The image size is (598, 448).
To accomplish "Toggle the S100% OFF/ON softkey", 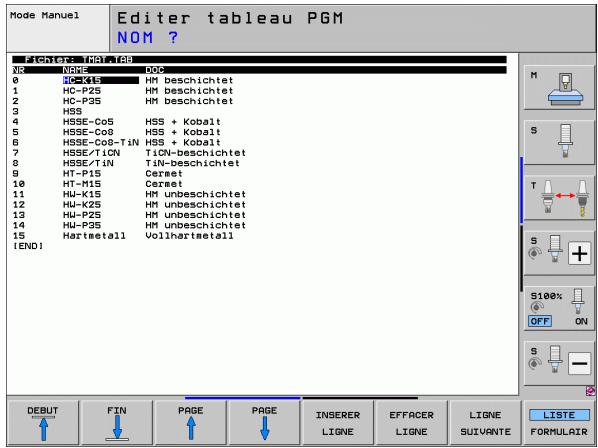I will (559, 308).
